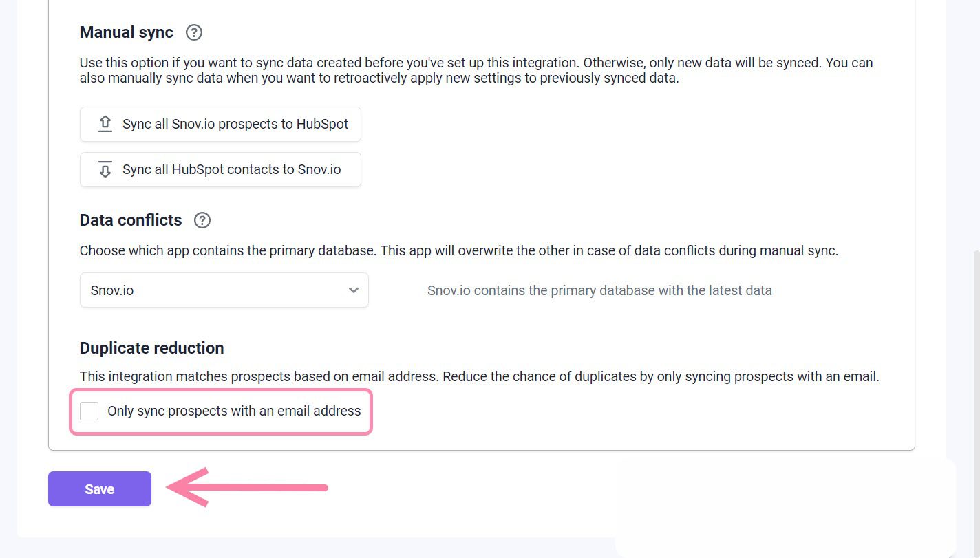Click the download arrow icon before HubSpot sync
The image size is (980, 558).
point(105,169)
